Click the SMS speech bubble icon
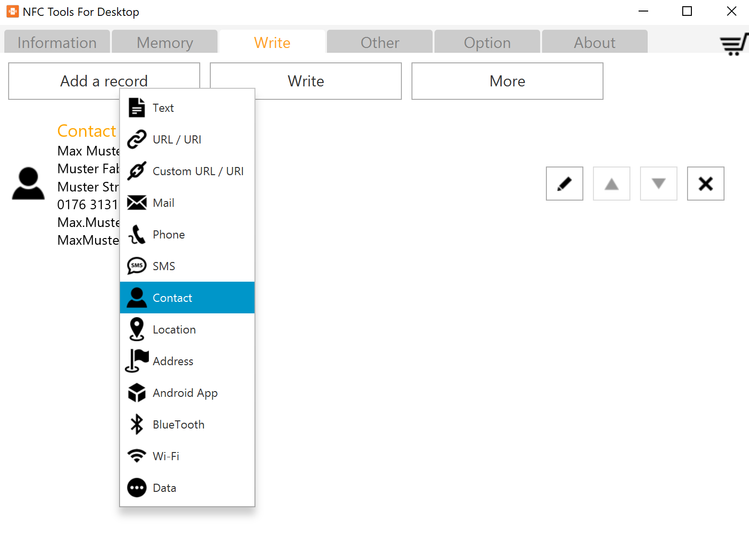 [x=137, y=266]
